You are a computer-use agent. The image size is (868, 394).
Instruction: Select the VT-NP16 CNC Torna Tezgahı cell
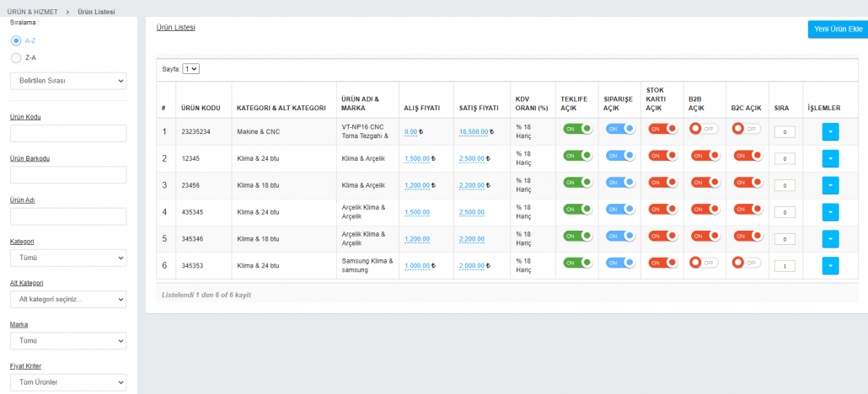[367, 131]
